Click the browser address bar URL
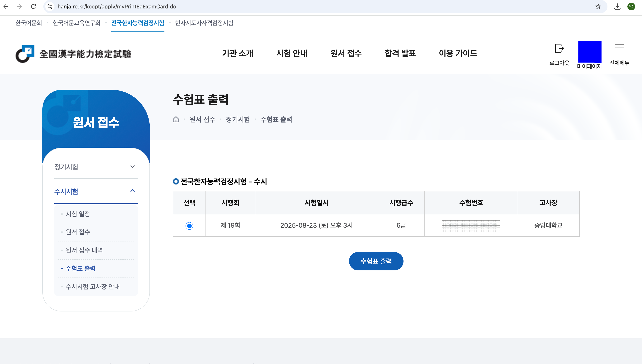 click(117, 7)
